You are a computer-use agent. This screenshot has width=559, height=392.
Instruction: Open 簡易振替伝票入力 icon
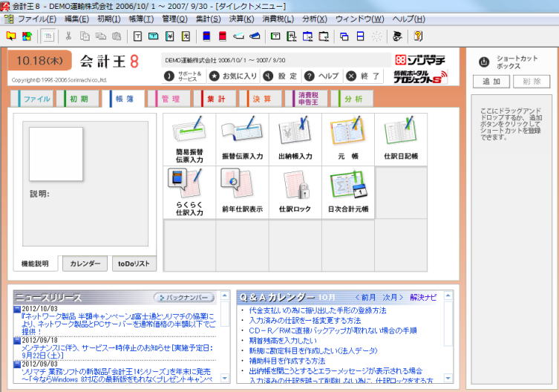coord(189,139)
